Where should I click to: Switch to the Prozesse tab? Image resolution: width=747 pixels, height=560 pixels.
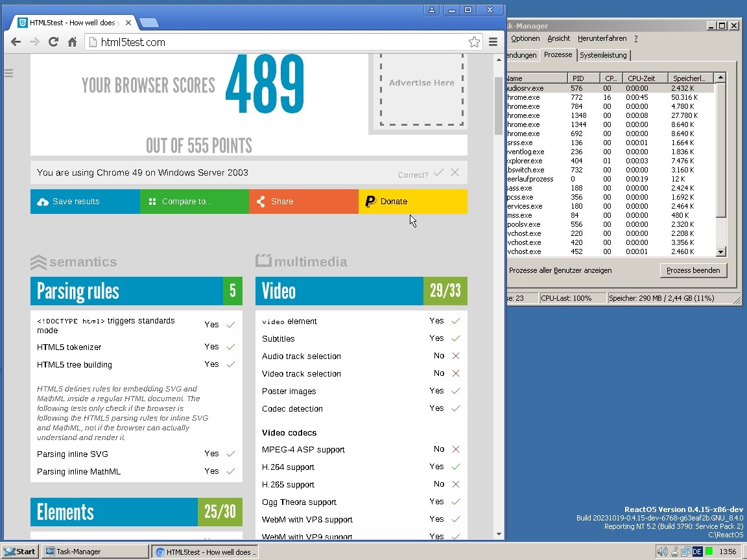pos(558,54)
